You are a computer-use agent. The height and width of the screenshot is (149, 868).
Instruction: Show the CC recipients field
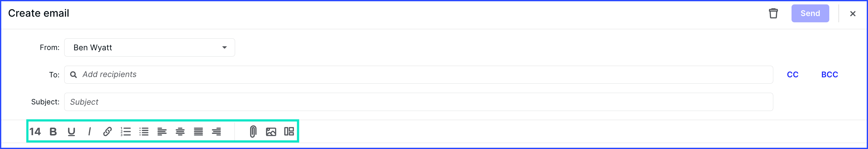[792, 75]
